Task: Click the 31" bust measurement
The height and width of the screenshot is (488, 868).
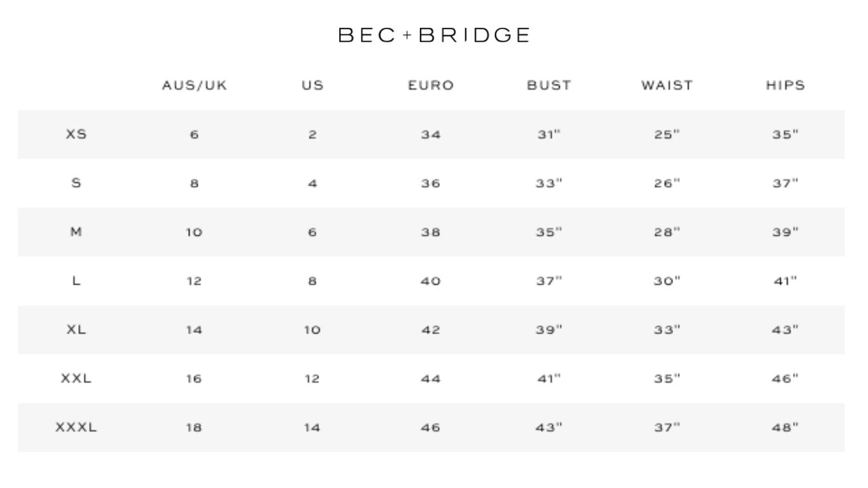Action: tap(549, 135)
